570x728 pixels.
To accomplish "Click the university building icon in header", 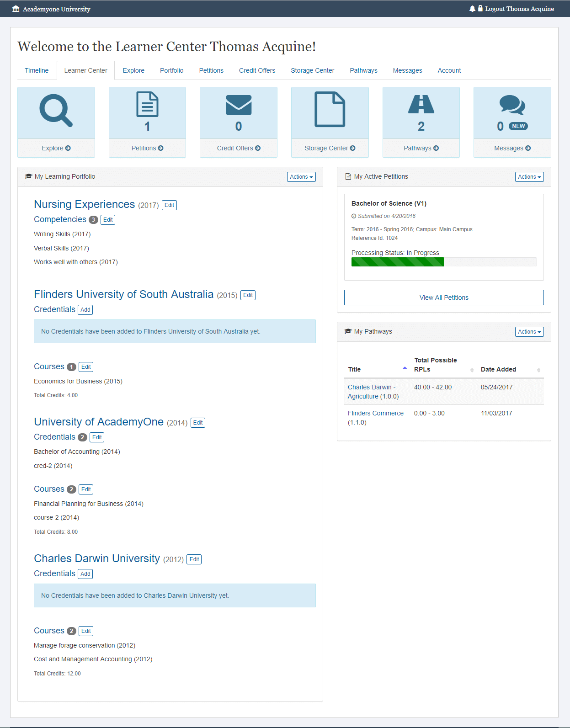I will click(x=16, y=9).
